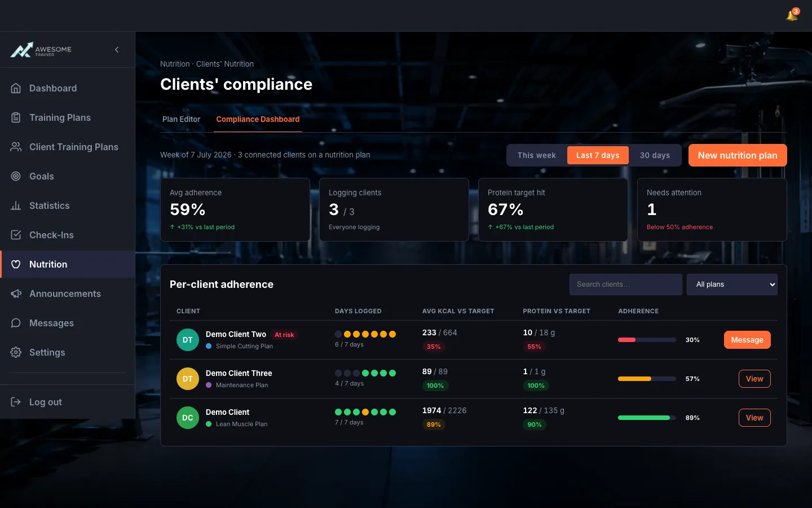Click Demo Client Three's 57% adherence bar
Image resolution: width=812 pixels, height=508 pixels.
[647, 379]
